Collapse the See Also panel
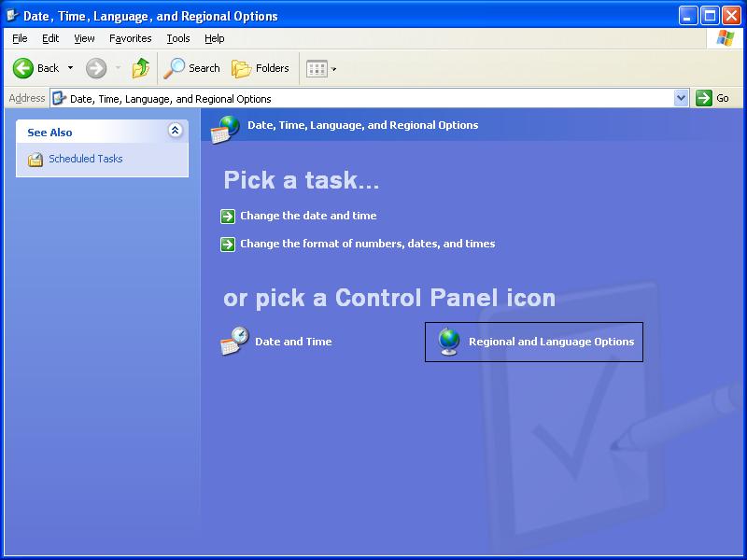 coord(176,132)
